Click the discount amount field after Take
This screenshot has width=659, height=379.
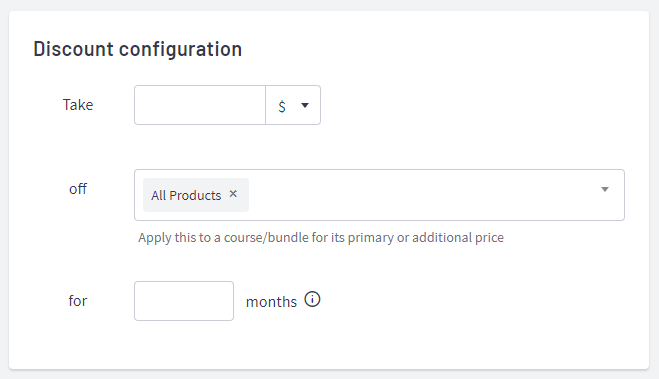(200, 105)
